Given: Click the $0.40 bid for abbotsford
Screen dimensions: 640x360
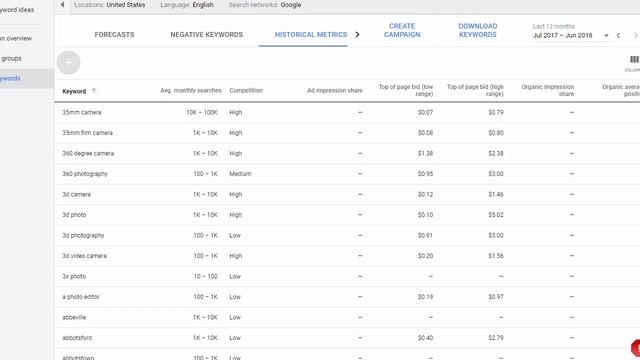Looking at the screenshot, I should point(425,338).
